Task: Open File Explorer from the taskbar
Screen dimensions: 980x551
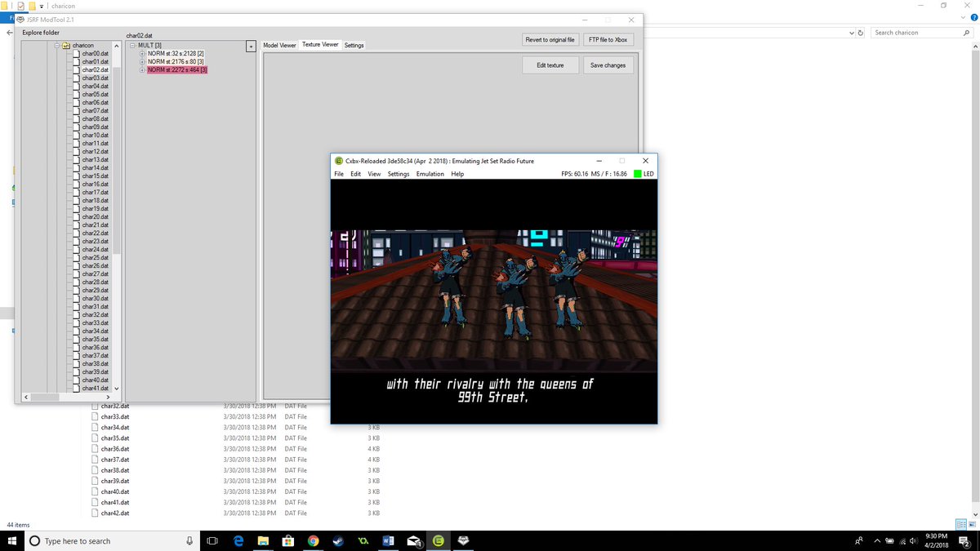Action: click(263, 540)
